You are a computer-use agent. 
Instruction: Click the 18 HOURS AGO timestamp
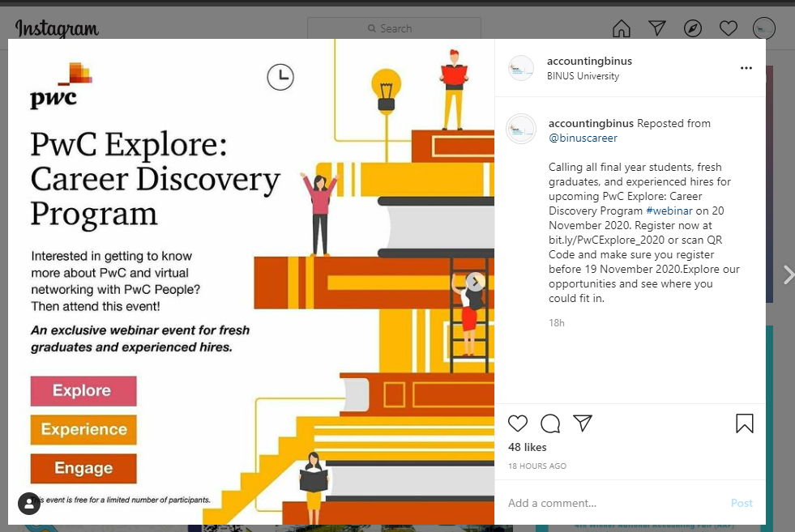pyautogui.click(x=537, y=466)
